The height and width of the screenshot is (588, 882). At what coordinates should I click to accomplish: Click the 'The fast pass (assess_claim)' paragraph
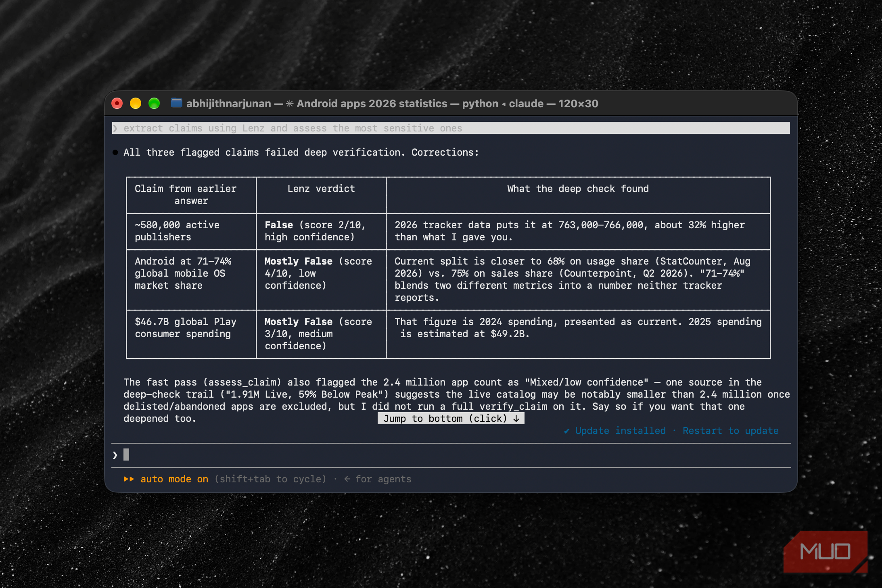[x=457, y=400]
